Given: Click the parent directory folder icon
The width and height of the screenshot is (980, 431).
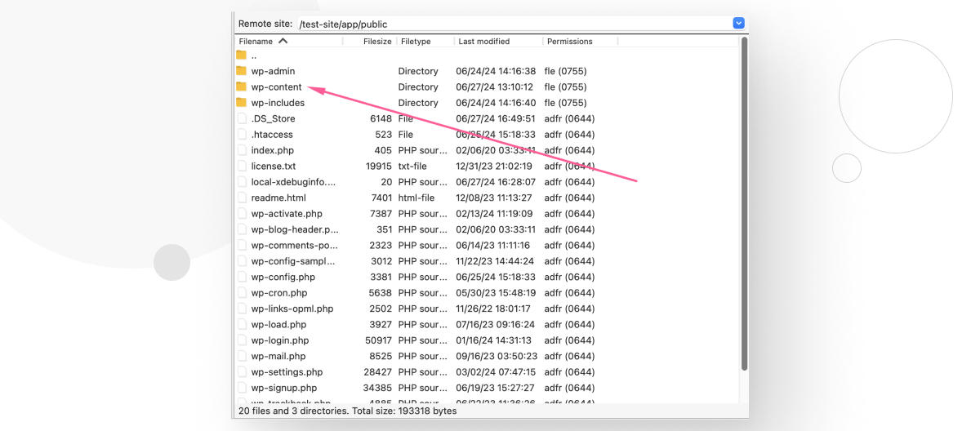Looking at the screenshot, I should [241, 56].
